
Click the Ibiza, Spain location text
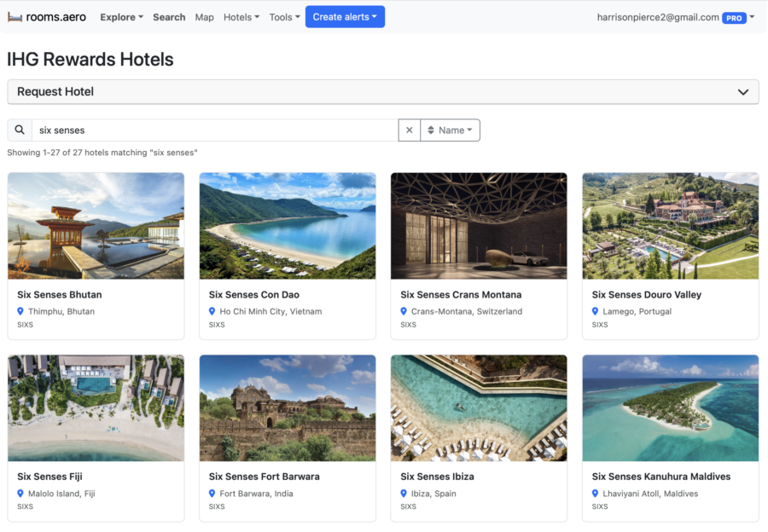click(433, 494)
